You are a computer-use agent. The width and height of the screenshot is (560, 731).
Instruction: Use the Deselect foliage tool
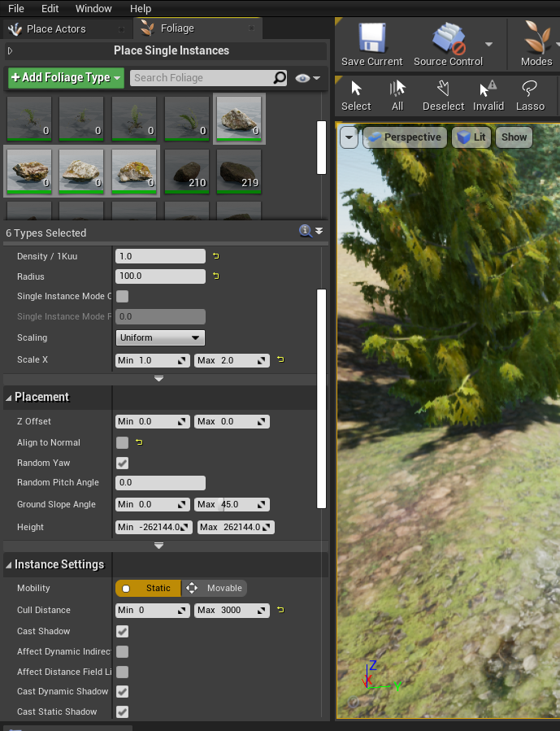click(x=443, y=96)
